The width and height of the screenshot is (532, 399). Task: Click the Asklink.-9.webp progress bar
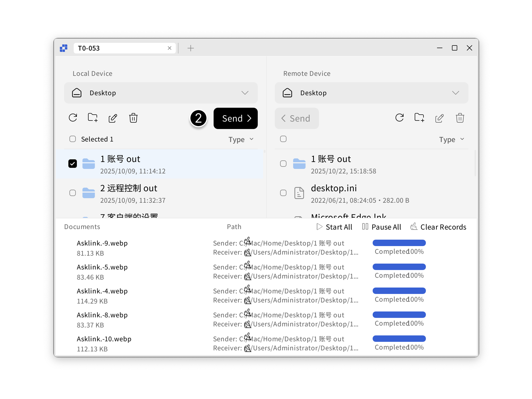tap(399, 243)
